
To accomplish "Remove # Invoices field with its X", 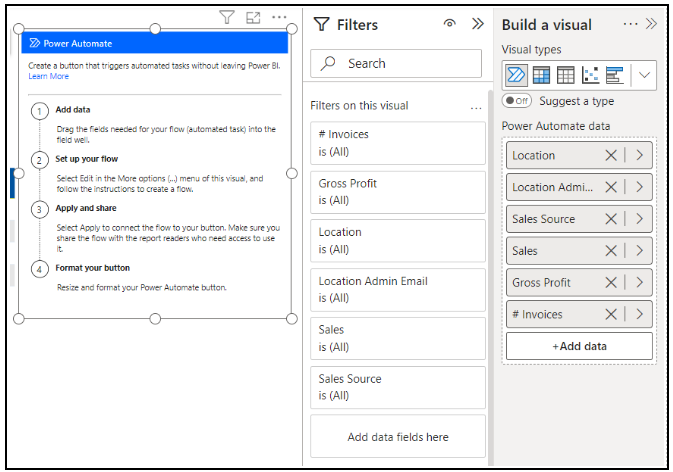I will point(611,314).
